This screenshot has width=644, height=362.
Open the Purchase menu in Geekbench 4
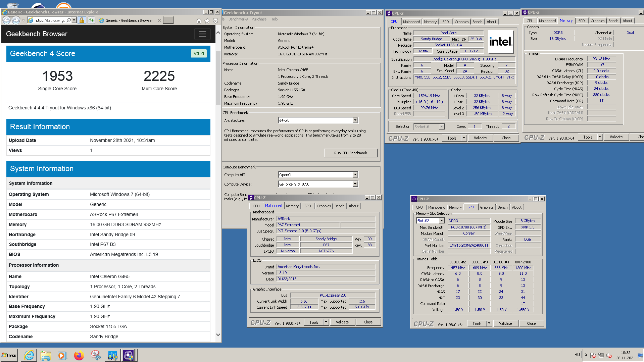pyautogui.click(x=259, y=19)
